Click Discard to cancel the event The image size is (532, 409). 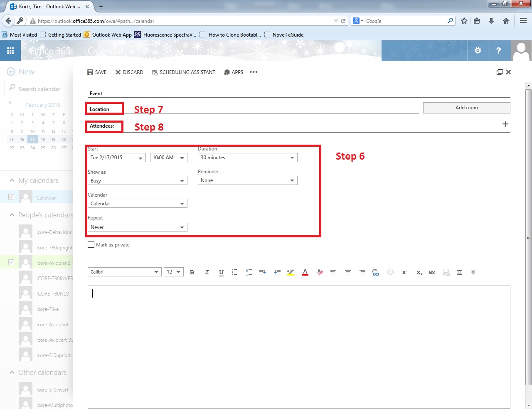tap(129, 72)
